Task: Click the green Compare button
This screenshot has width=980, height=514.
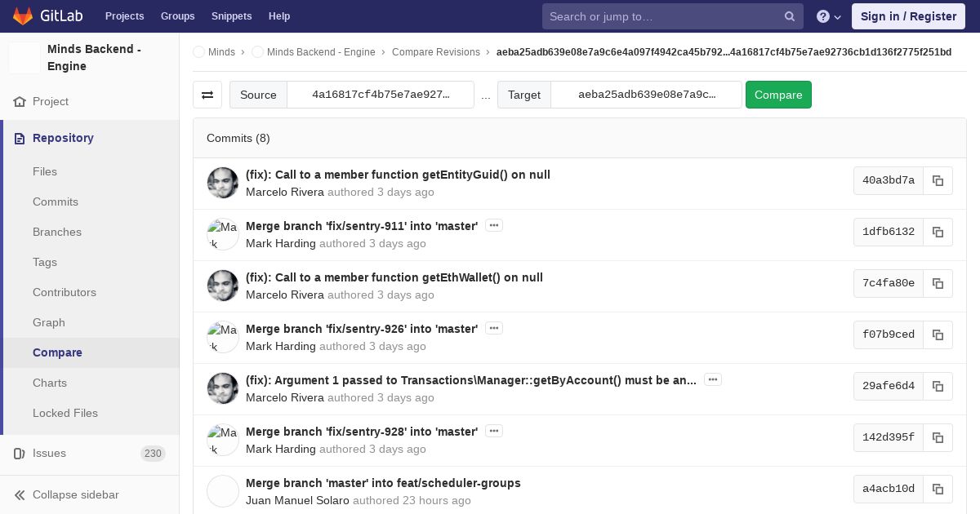Action: coord(778,95)
